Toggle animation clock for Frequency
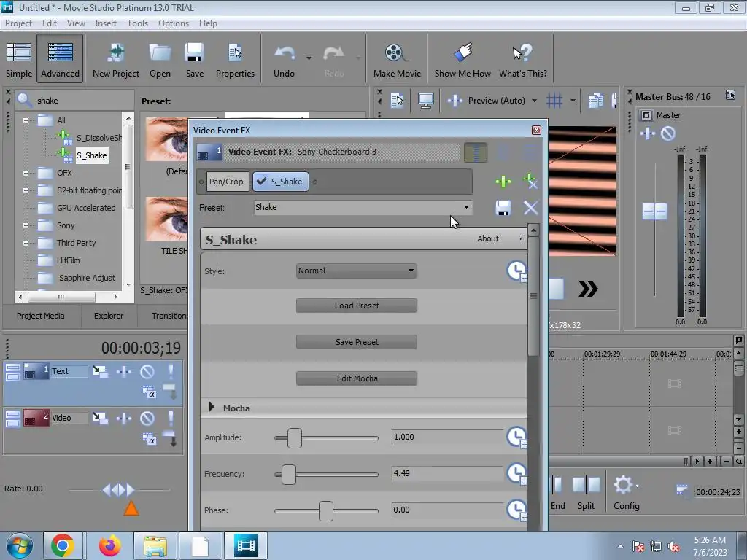Viewport: 747px width, 560px height. [x=517, y=474]
